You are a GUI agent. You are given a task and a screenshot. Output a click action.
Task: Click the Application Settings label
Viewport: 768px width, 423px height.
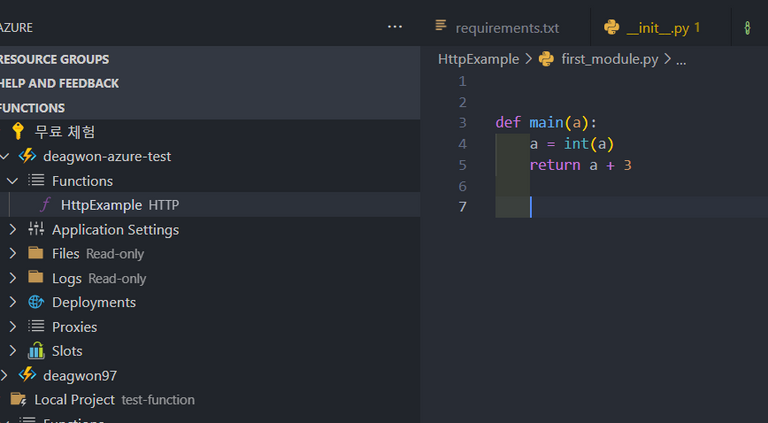coord(116,230)
